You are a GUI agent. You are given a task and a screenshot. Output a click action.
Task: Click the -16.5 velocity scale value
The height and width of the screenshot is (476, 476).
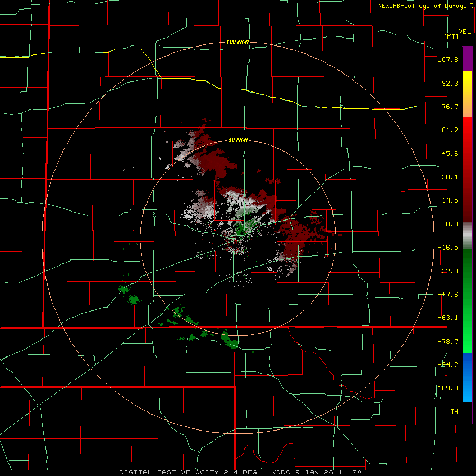coord(448,248)
